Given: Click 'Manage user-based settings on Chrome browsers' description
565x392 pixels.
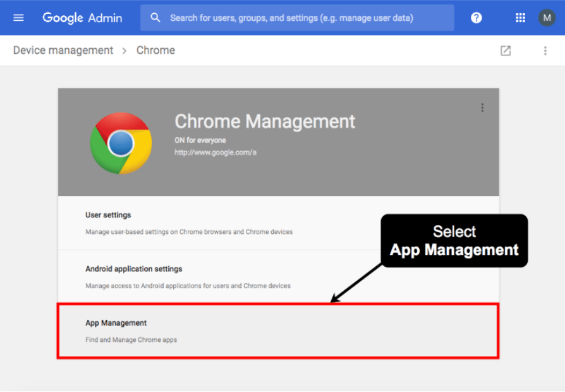Looking at the screenshot, I should [189, 232].
